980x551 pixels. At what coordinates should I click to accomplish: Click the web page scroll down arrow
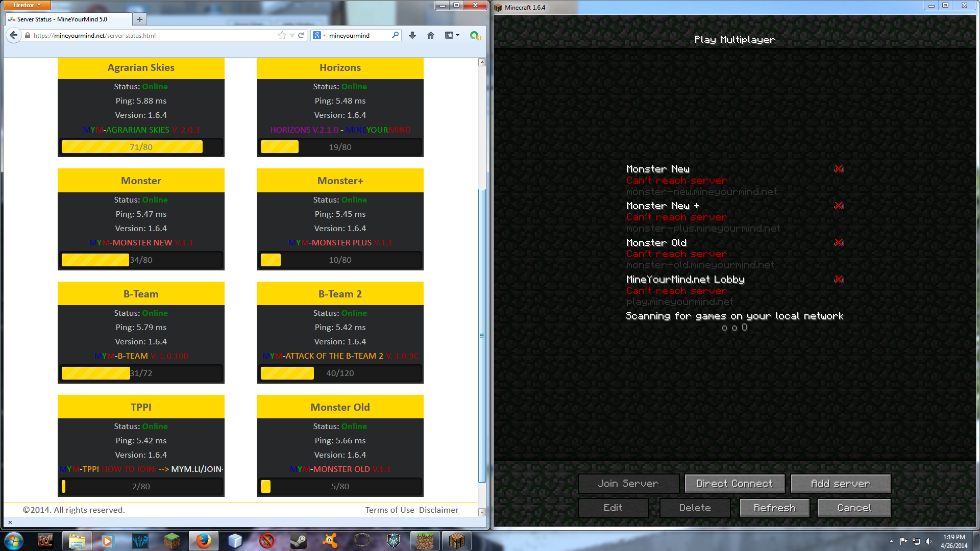[x=482, y=512]
